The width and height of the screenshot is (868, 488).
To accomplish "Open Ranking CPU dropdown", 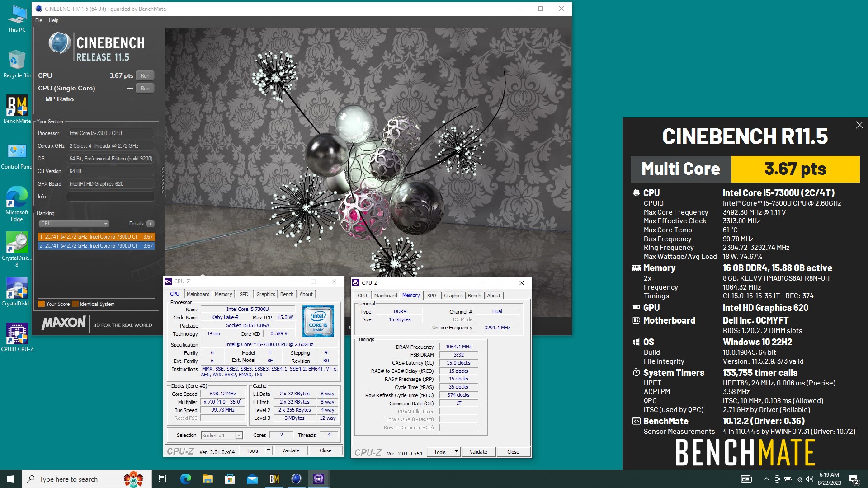I will pos(74,224).
